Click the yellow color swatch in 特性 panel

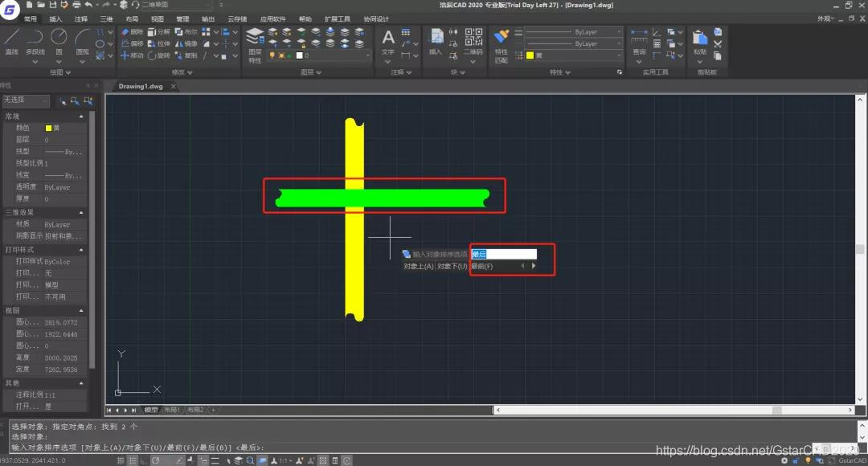[530, 55]
